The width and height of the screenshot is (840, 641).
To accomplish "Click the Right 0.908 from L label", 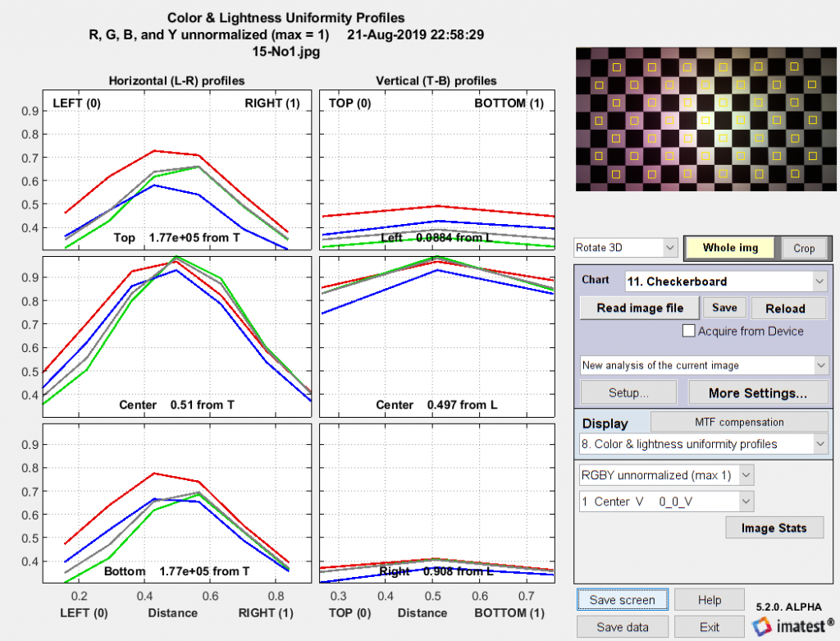I will coord(436,571).
